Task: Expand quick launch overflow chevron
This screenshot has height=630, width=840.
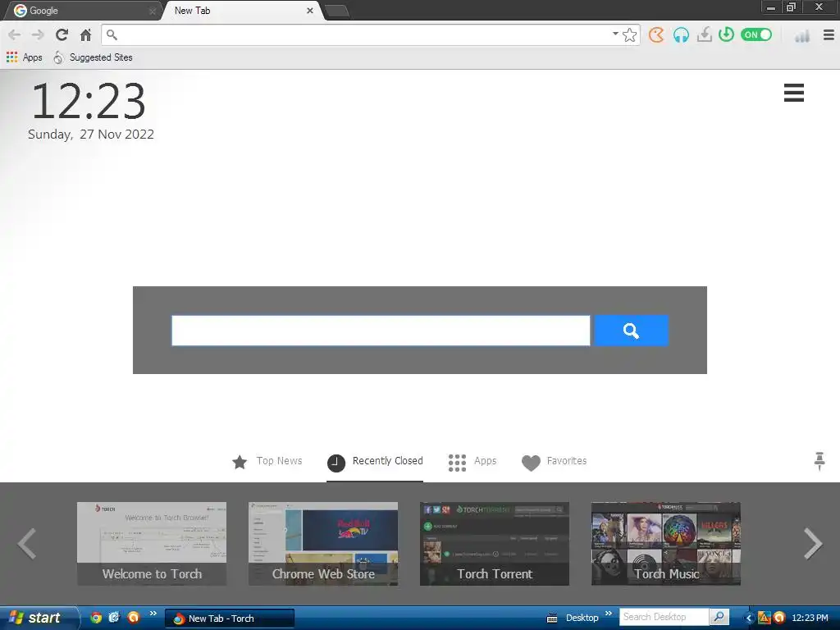Action: click(153, 614)
